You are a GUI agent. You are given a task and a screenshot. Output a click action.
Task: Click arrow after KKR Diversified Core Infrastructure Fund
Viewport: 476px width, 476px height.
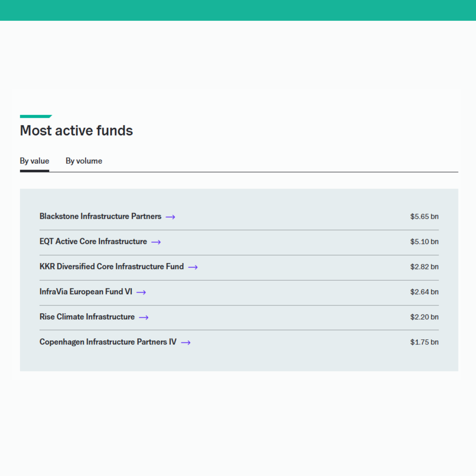193,267
